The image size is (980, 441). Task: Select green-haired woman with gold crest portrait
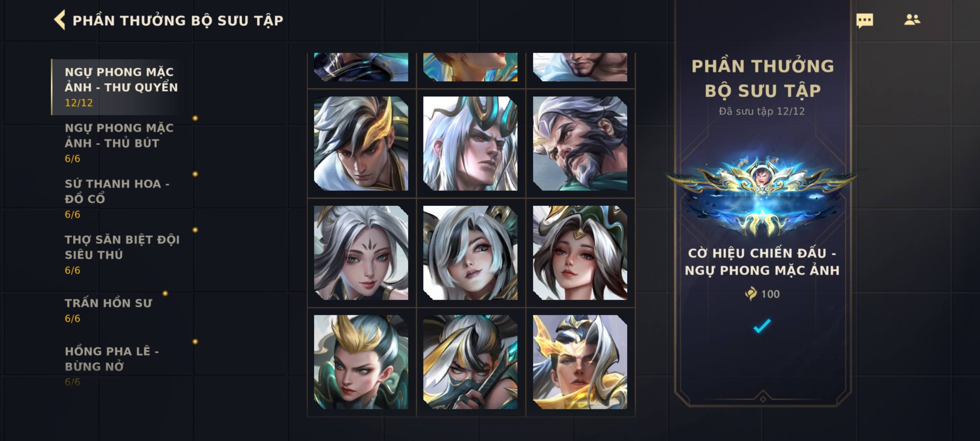[x=361, y=362]
